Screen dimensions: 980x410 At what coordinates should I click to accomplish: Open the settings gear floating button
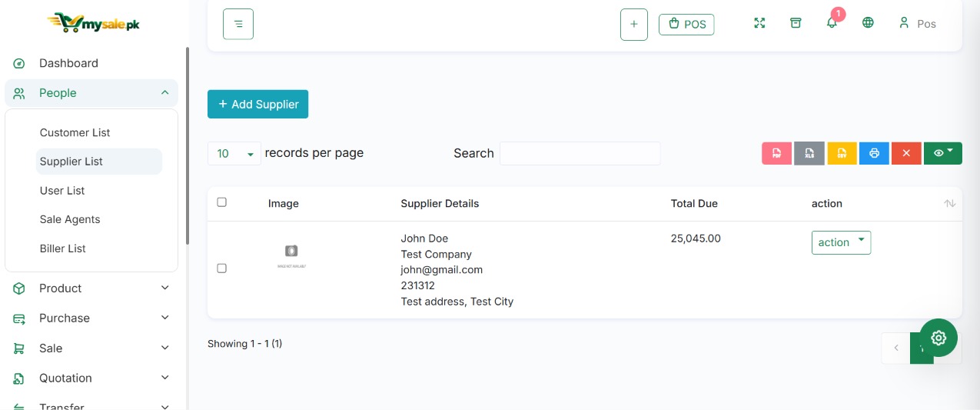tap(938, 338)
